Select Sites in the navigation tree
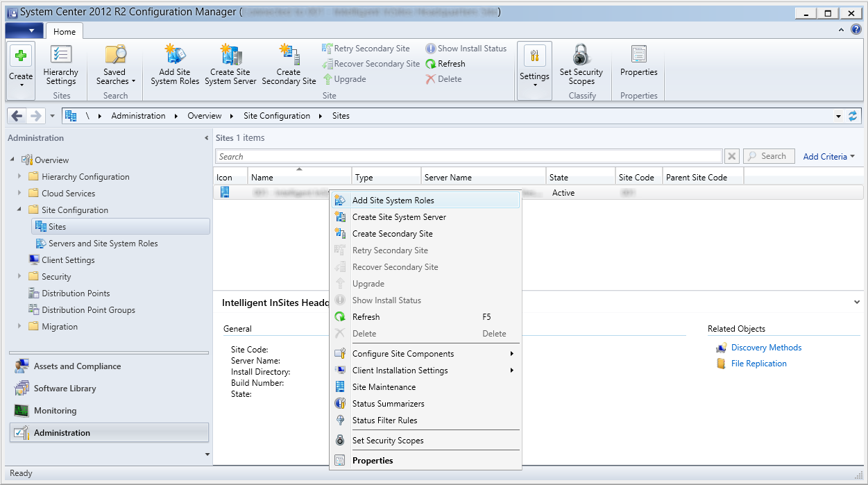Image resolution: width=868 pixels, height=485 pixels. [x=121, y=227]
